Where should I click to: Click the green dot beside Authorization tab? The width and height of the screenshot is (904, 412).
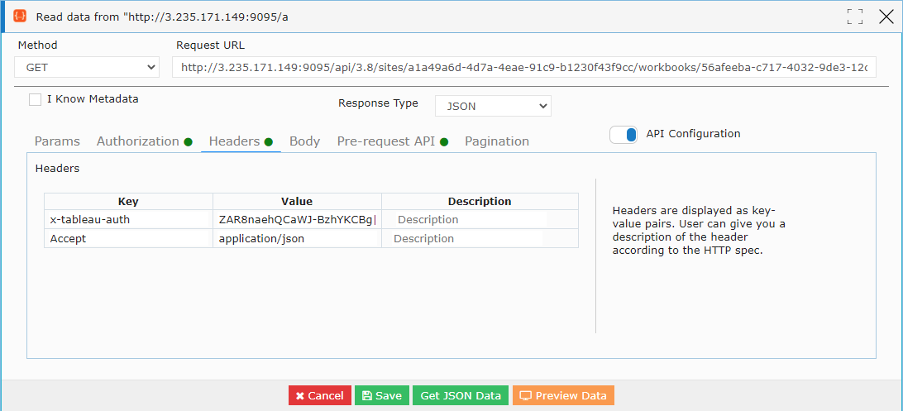188,142
